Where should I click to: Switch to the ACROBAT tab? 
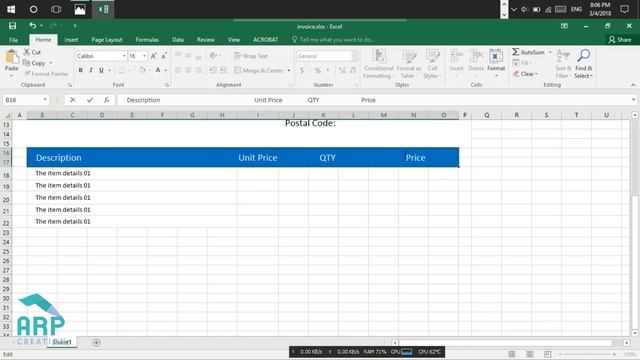tap(265, 40)
